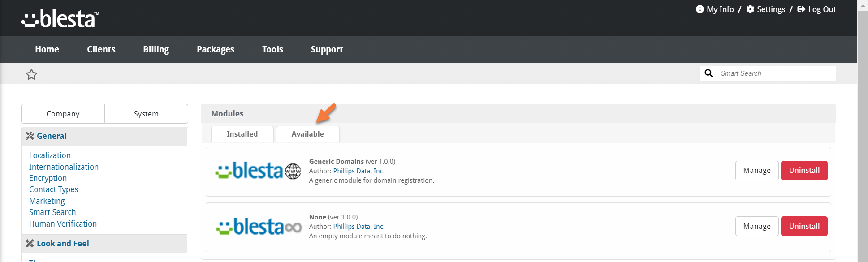Expand the Look and Feel section
The image size is (868, 262).
pos(63,244)
